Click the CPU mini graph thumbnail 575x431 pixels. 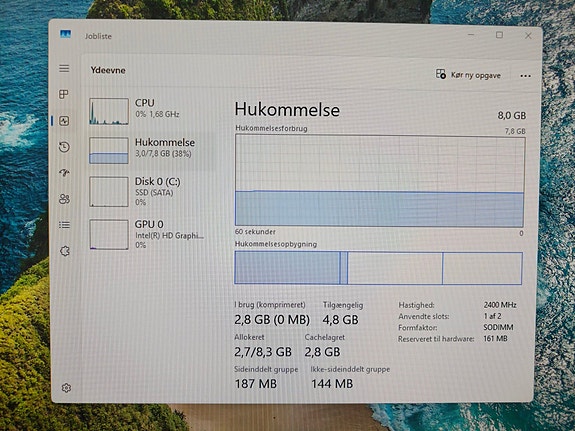click(109, 111)
